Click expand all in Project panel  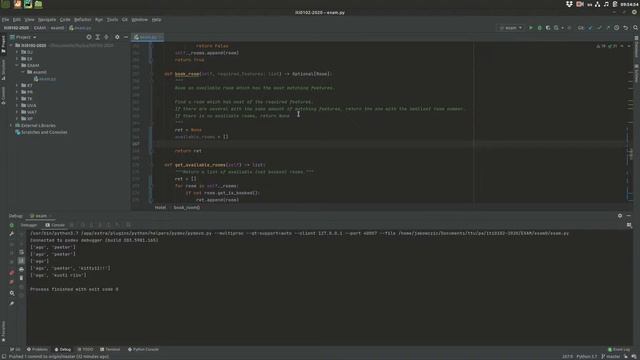coord(98,37)
